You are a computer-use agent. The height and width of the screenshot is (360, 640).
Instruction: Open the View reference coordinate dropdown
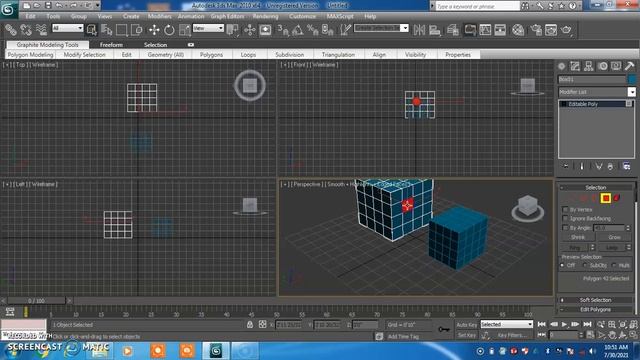208,28
